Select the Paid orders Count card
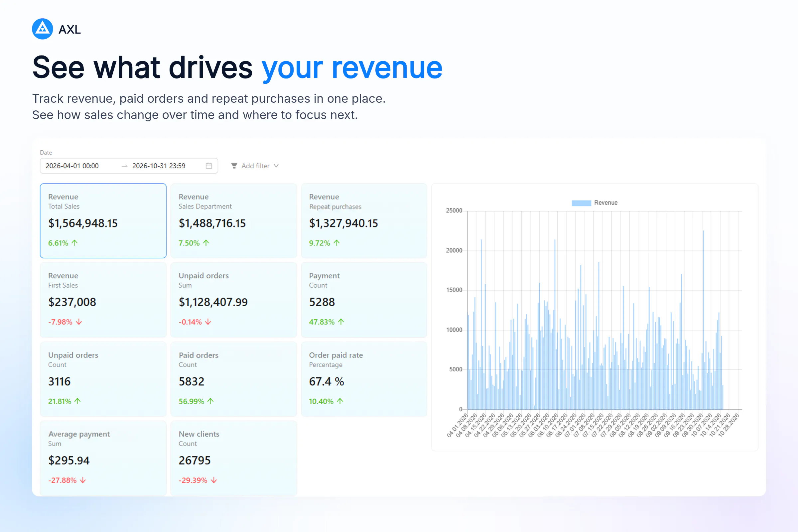Screen dimensions: 798x532 click(x=234, y=379)
